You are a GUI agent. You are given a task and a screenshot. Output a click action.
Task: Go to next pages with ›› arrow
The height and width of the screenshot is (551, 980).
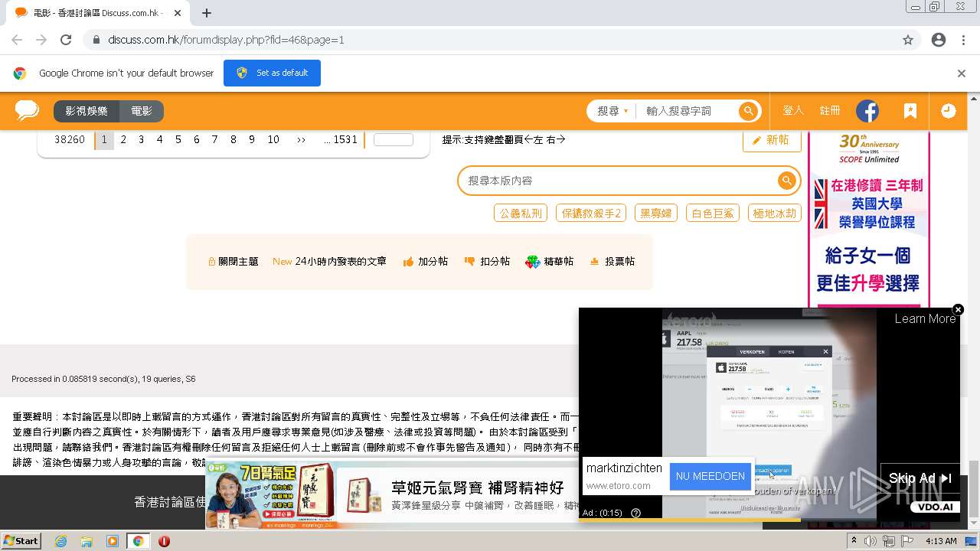coord(301,139)
